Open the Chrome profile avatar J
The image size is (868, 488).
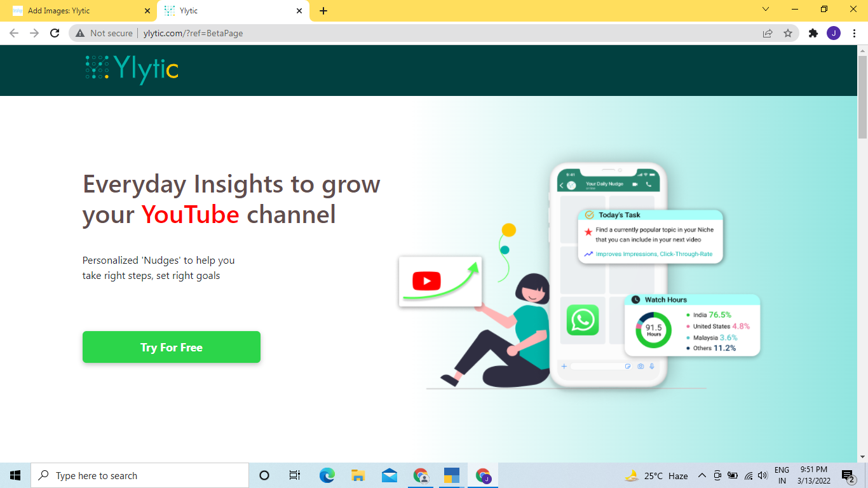pos(834,33)
